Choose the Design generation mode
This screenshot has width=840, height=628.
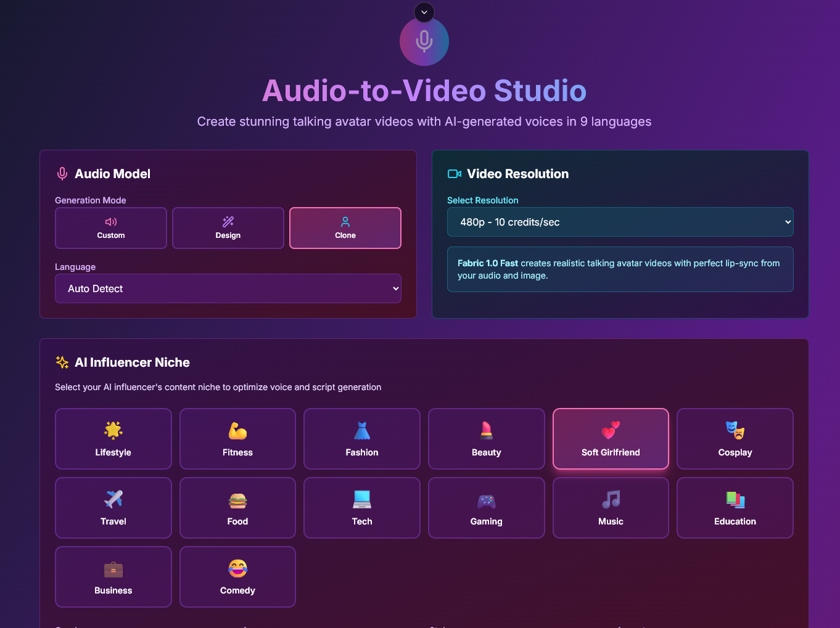(228, 228)
